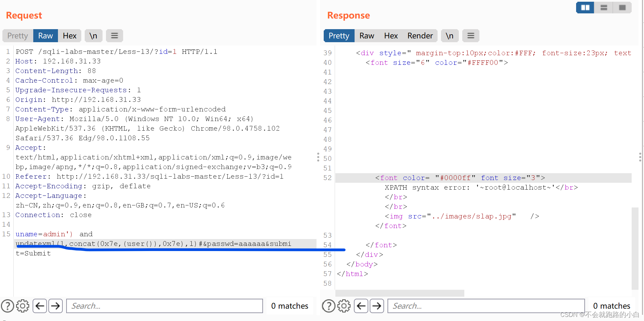Open Response search settings gear
Viewport: 644px width, 321px height.
pyautogui.click(x=344, y=306)
